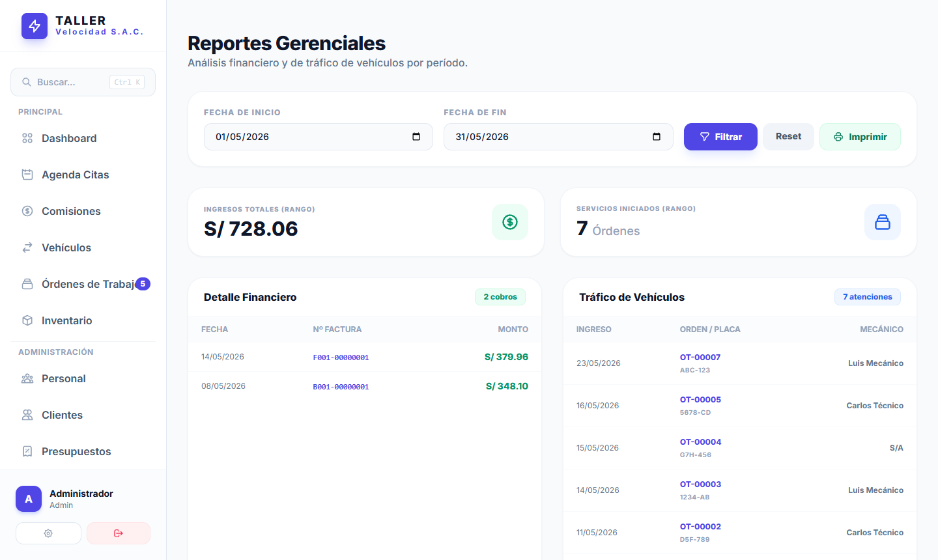The height and width of the screenshot is (560, 938).
Task: Open the calendar picker for Fecha de Inicio
Action: click(x=416, y=137)
